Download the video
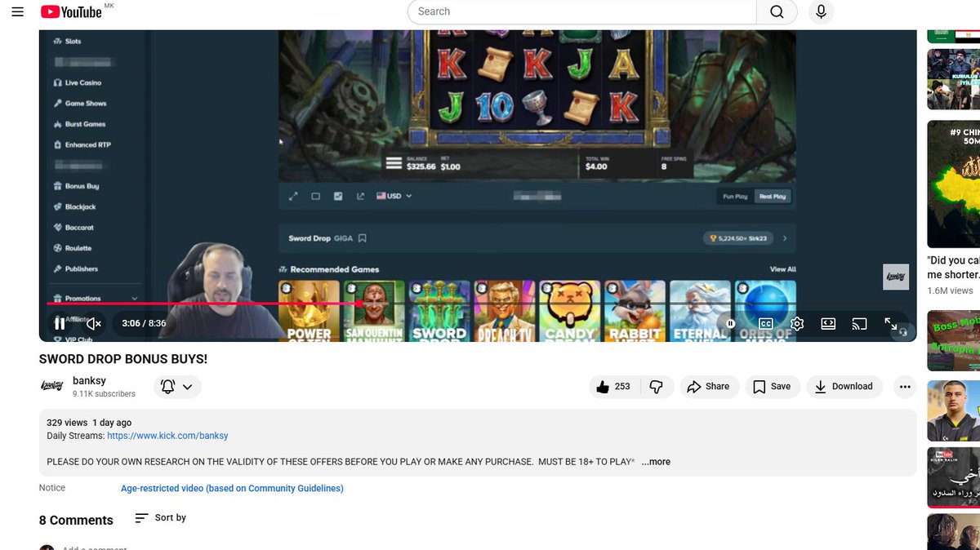 tap(844, 387)
